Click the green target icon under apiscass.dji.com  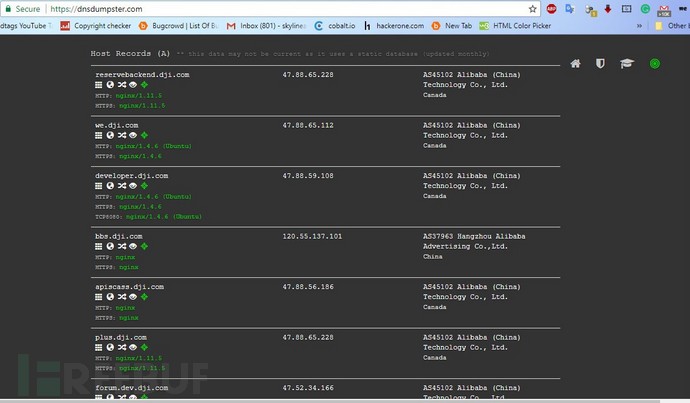[x=144, y=297]
